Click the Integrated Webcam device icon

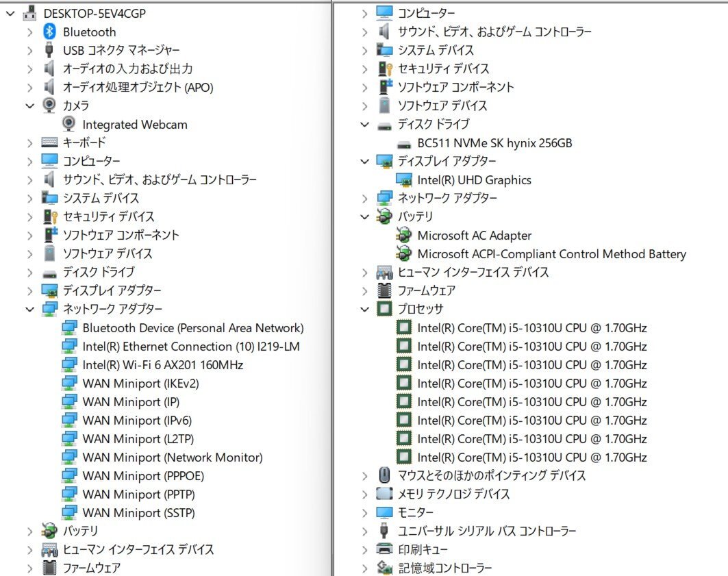click(x=68, y=124)
